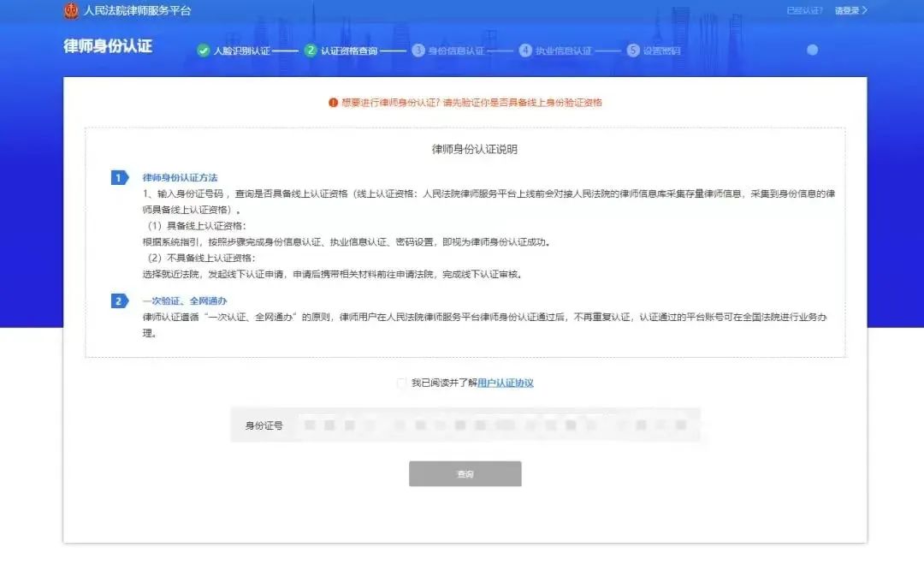The height and width of the screenshot is (577, 924).
Task: Select the 设置密码 step label
Action: point(661,51)
